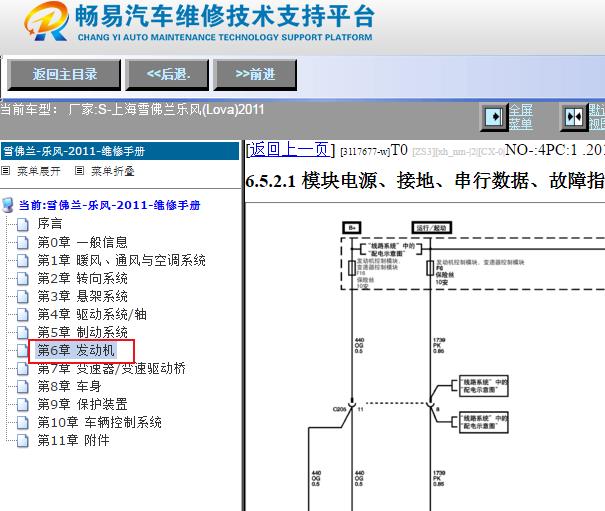Viewport: 605px width, 511px height.
Task: Go forward with the >>前进 button
Action: click(255, 74)
